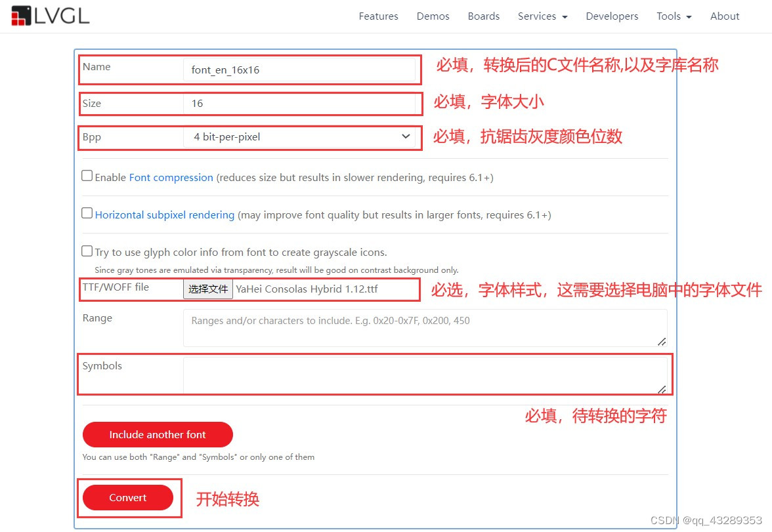The height and width of the screenshot is (532, 772).
Task: Tick the Horizontal subpixel rendering checkbox
Action: click(87, 213)
